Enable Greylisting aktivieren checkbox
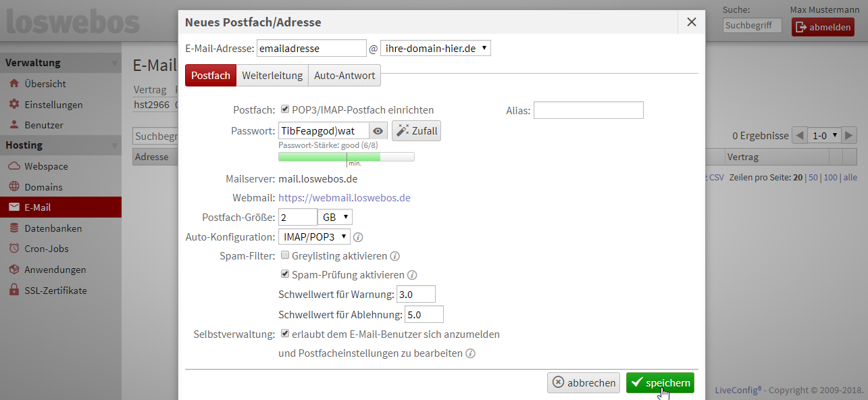This screenshot has width=868, height=400. point(285,256)
